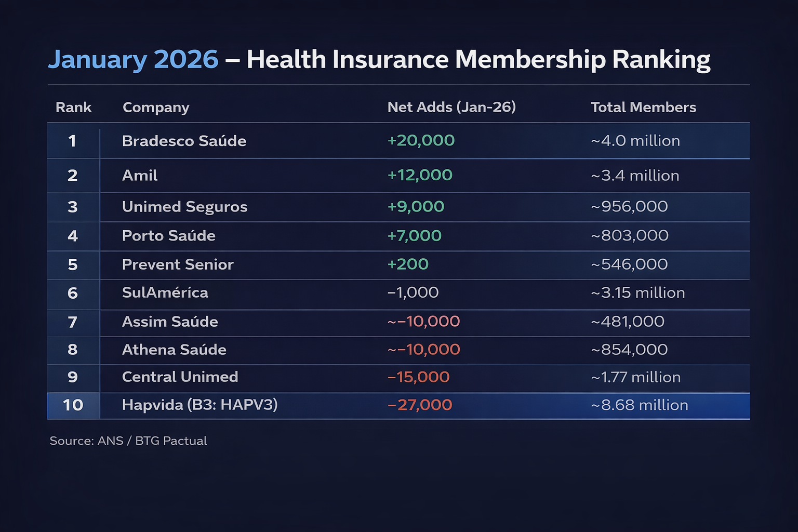Select Athena Saúde's "~854,000" members figure
The width and height of the screenshot is (798, 532).
pyautogui.click(x=629, y=350)
